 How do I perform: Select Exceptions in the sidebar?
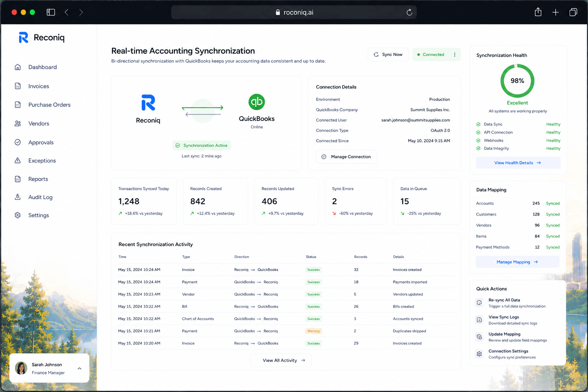click(x=42, y=160)
